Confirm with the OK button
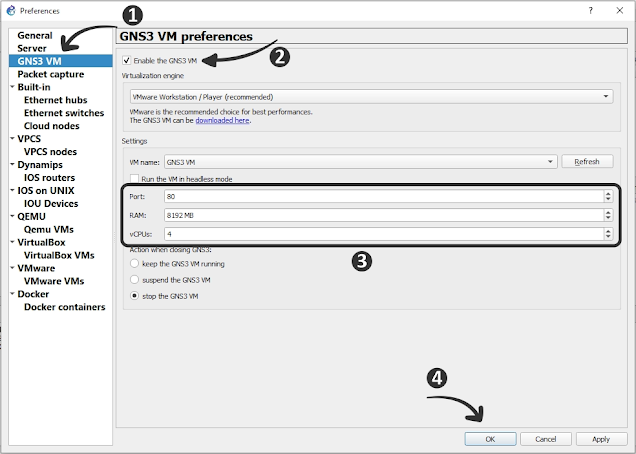Screen dimensions: 636x454 tap(490, 439)
